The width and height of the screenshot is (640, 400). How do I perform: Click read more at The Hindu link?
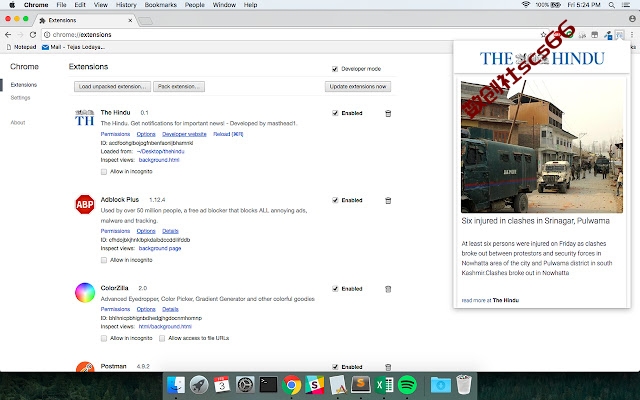coord(490,300)
